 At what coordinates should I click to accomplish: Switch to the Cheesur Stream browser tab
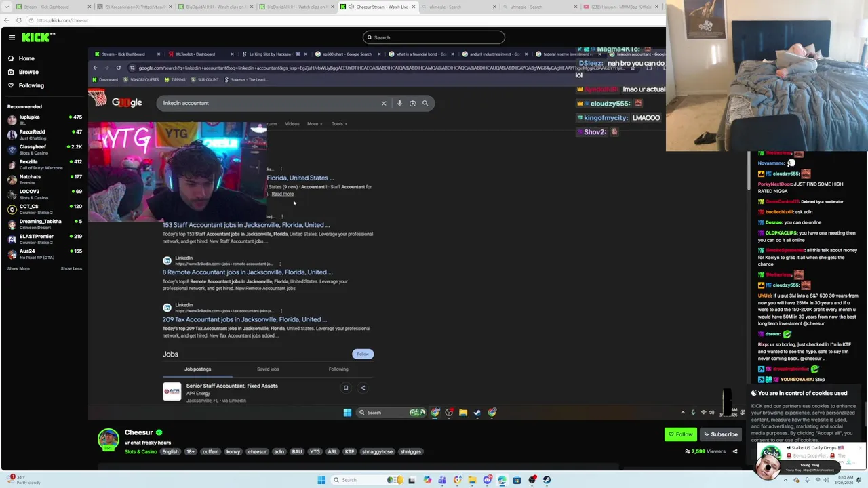tap(377, 7)
